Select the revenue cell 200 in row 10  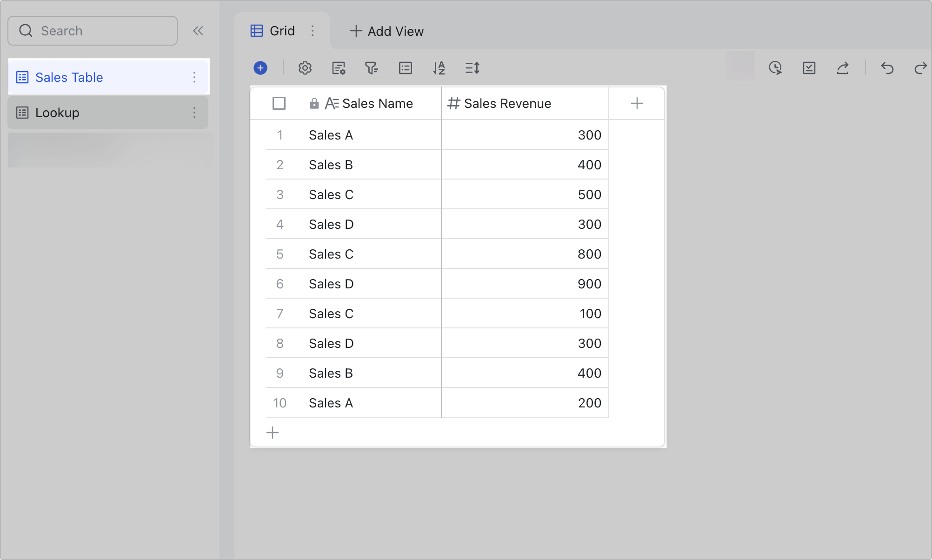525,403
